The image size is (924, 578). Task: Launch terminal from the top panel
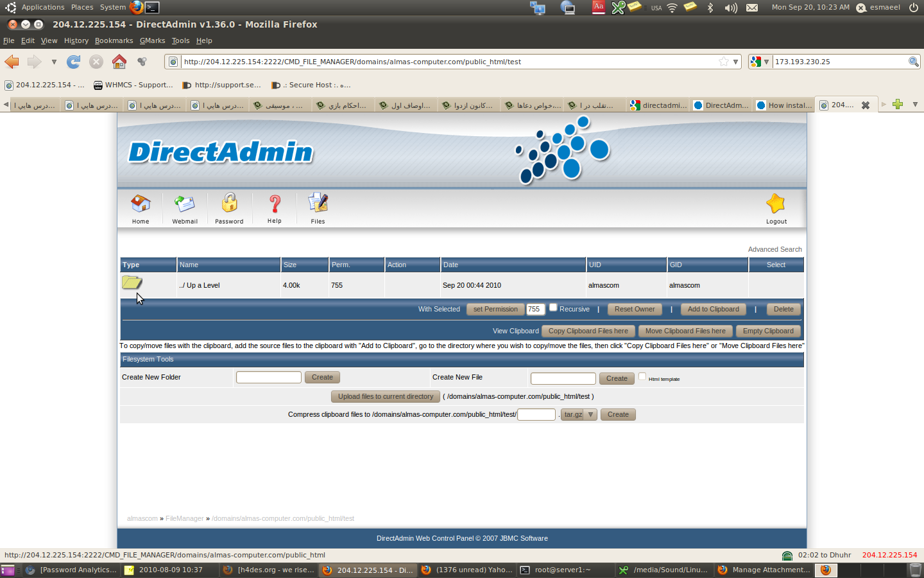click(152, 7)
